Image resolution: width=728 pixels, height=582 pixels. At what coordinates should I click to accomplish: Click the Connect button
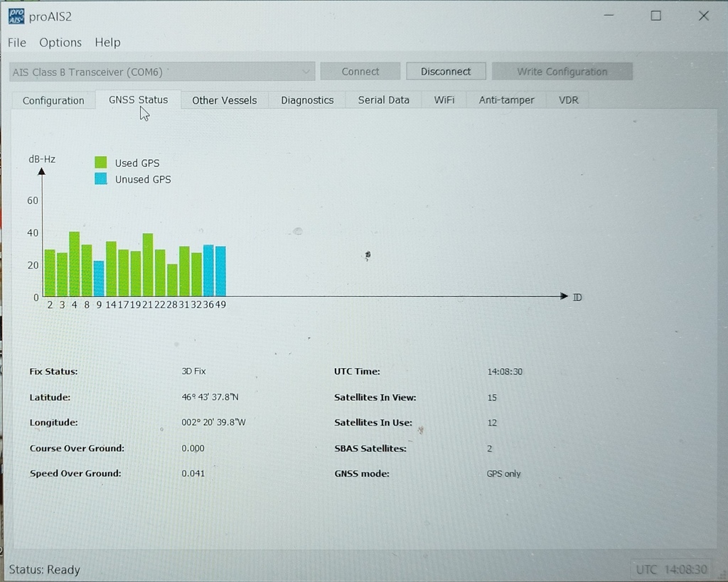coord(360,72)
